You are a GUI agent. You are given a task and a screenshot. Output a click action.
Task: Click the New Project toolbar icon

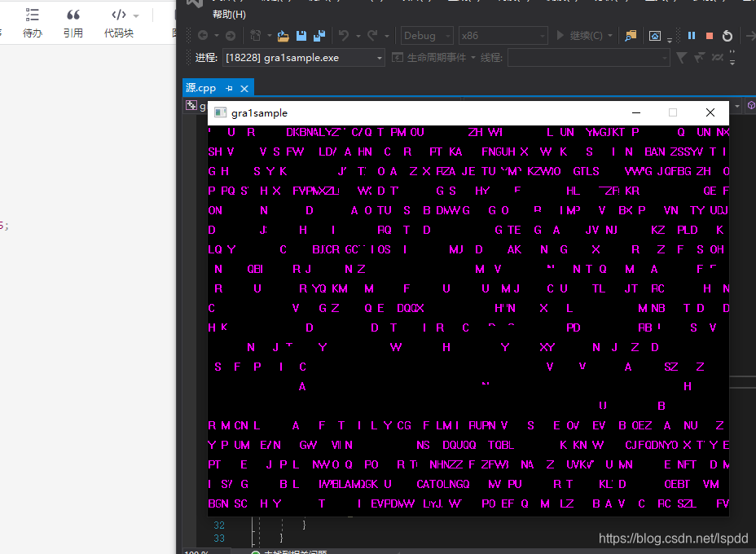256,36
